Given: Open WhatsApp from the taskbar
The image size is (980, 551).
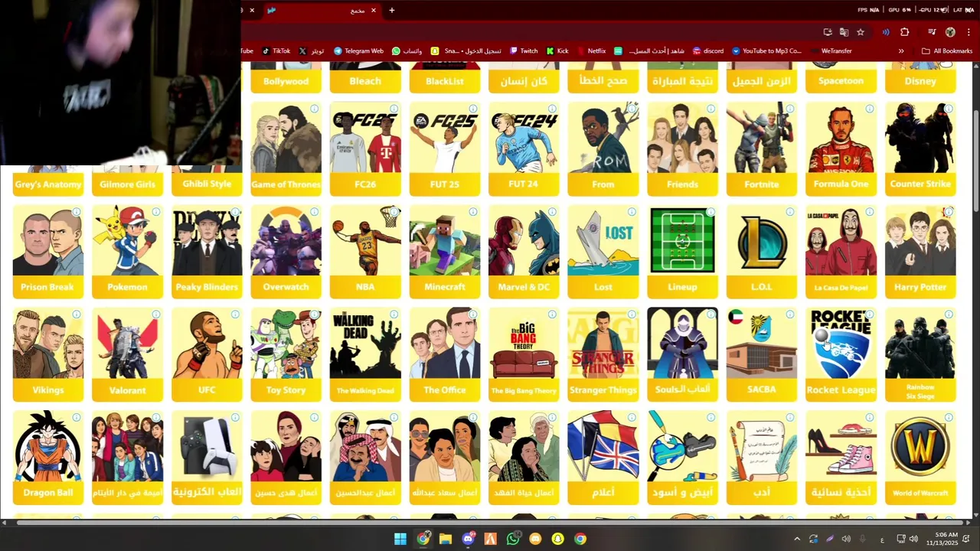Looking at the screenshot, I should [x=513, y=539].
